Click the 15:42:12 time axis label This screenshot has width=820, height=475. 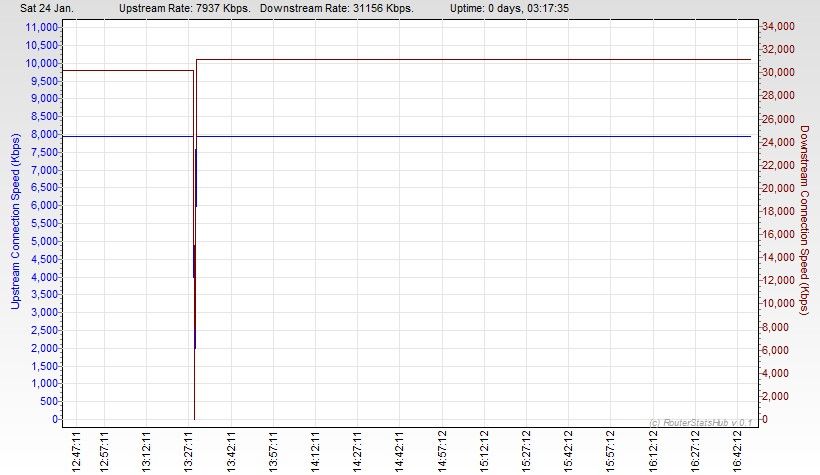568,451
